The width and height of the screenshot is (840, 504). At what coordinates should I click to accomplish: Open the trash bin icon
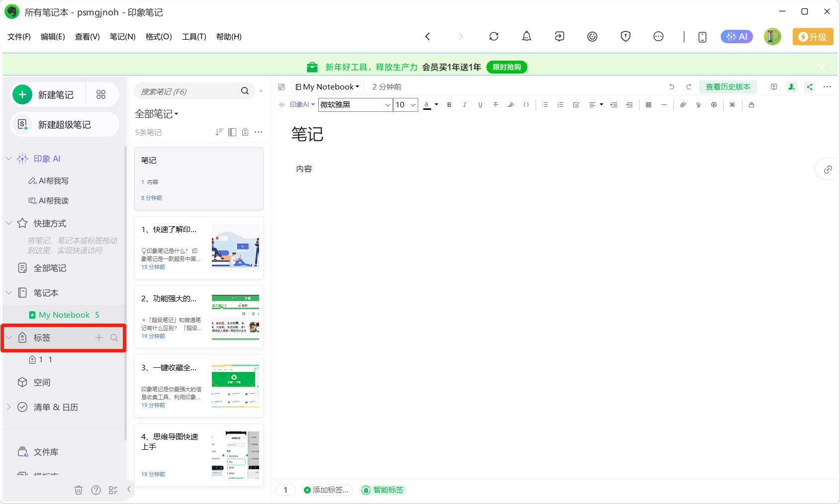point(79,490)
